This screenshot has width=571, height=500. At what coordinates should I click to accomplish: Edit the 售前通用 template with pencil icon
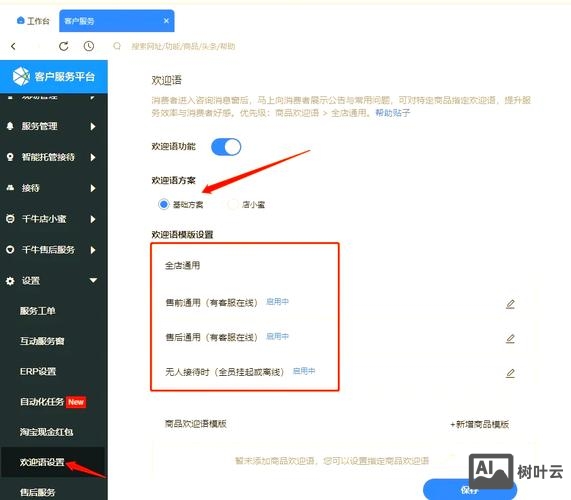click(x=511, y=304)
